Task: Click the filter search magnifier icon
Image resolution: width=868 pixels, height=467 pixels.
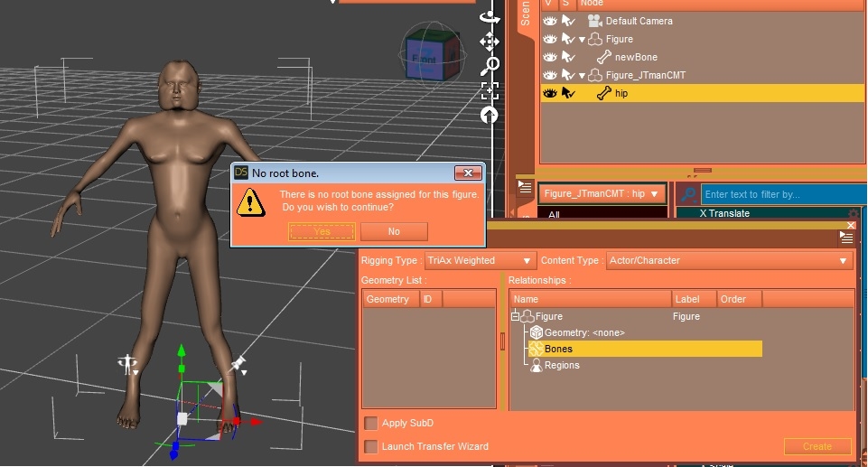Action: (688, 194)
